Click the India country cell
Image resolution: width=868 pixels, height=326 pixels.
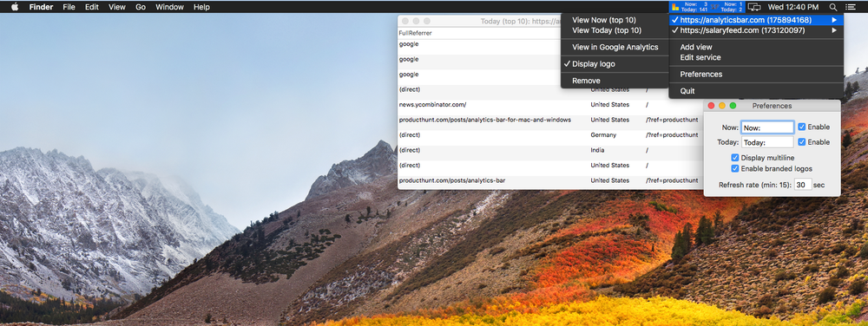[597, 150]
